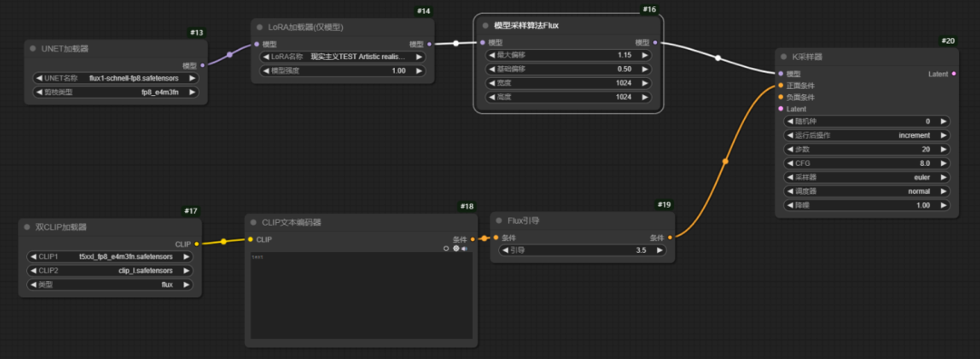Open UNET名称 flux1-schnell-fp8.safetensors dropdown
The image size is (980, 359).
115,79
